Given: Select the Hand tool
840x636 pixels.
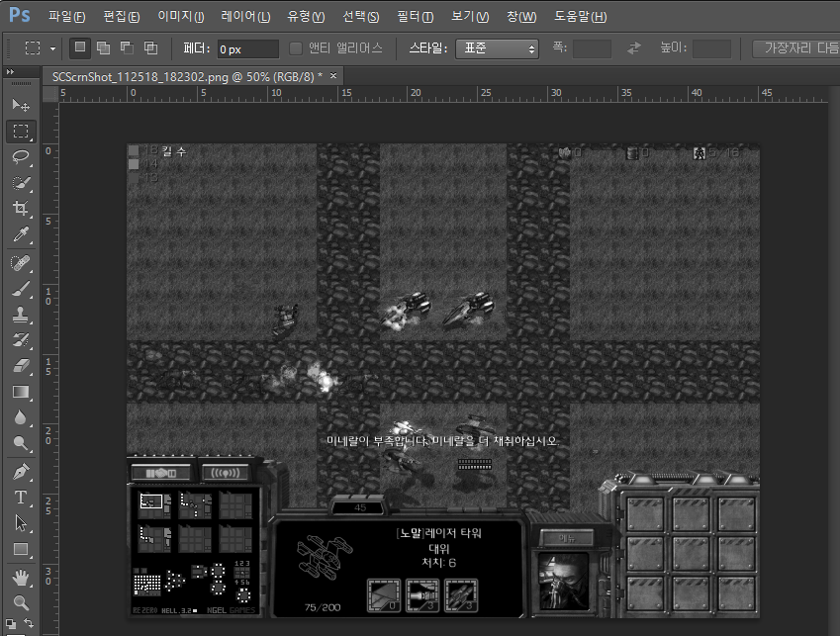Looking at the screenshot, I should 21,578.
